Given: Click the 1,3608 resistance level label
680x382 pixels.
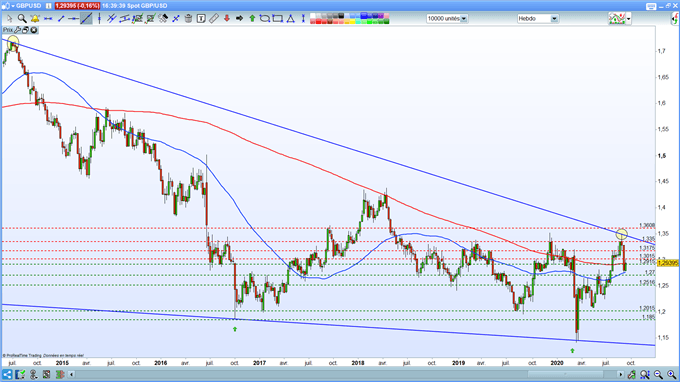Looking at the screenshot, I should tap(647, 225).
